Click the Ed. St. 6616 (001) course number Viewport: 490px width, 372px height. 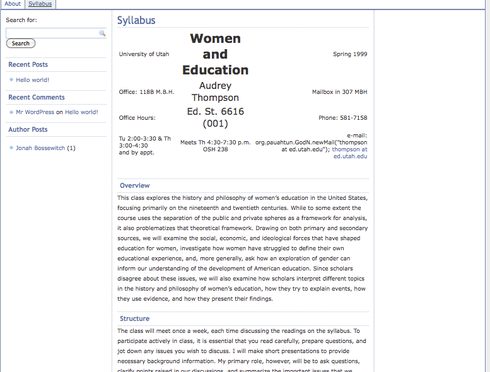pos(215,117)
